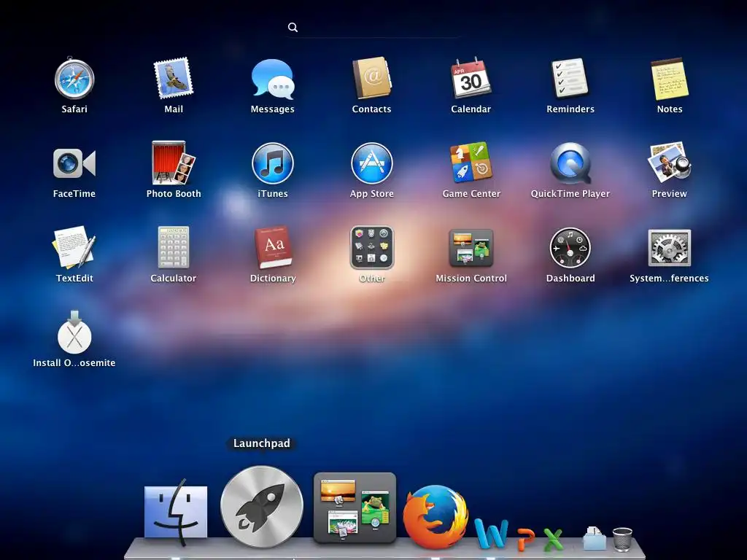Screen dimensions: 747x560
Task: Open the orange P app in the Dock
Action: pos(525,539)
